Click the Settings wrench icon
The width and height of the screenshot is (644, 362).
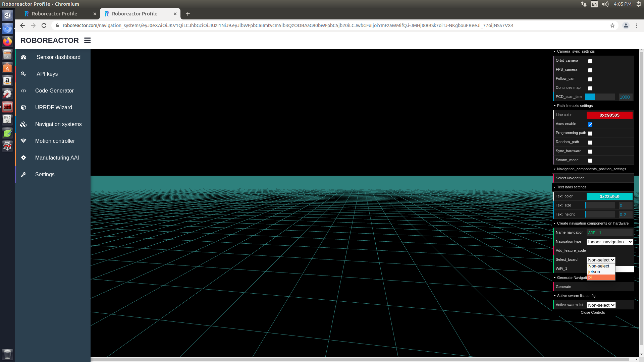click(23, 175)
